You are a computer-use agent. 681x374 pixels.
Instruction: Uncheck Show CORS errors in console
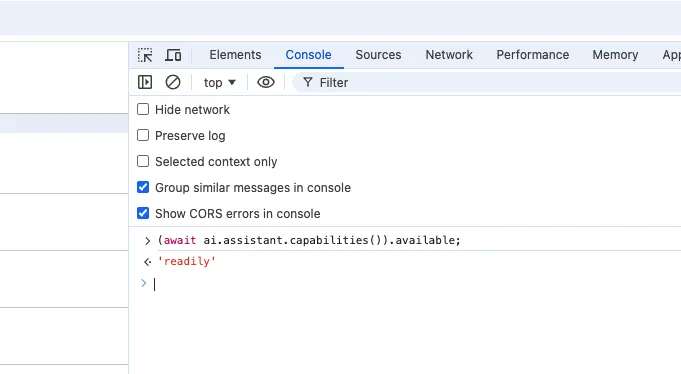[x=143, y=213]
